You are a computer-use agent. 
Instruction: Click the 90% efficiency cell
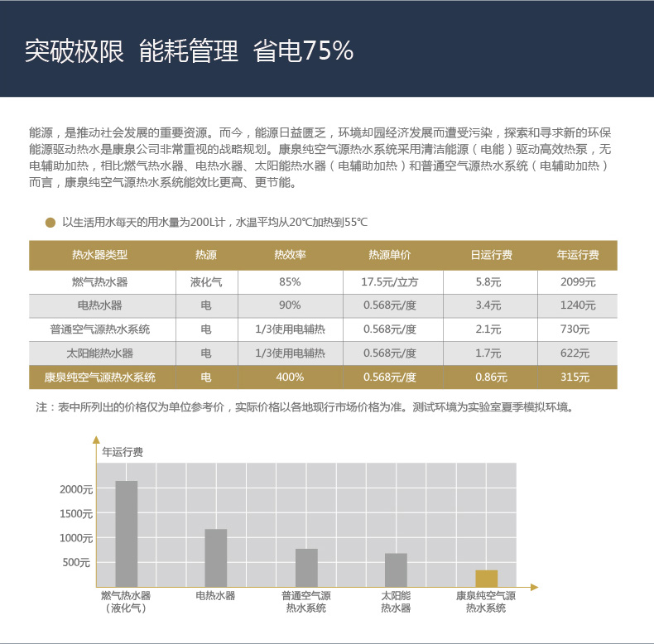pyautogui.click(x=290, y=305)
